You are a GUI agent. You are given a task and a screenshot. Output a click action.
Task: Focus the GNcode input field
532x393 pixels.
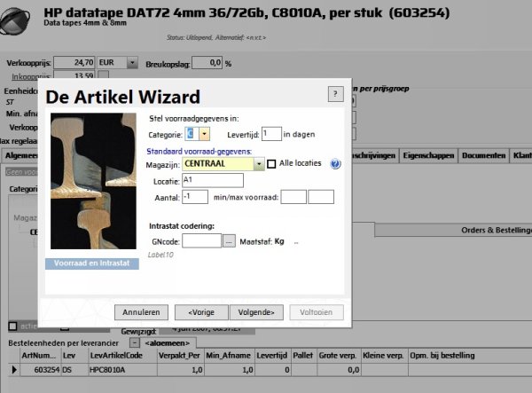tap(202, 241)
